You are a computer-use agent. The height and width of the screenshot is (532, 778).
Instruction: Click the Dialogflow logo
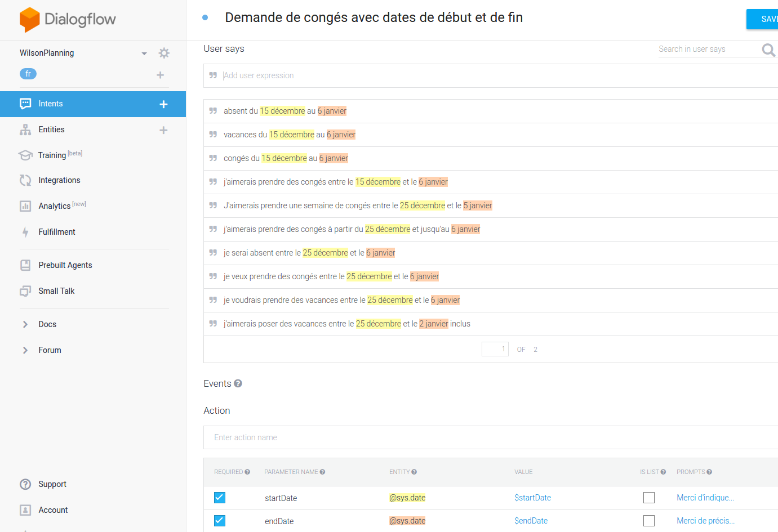tap(68, 20)
